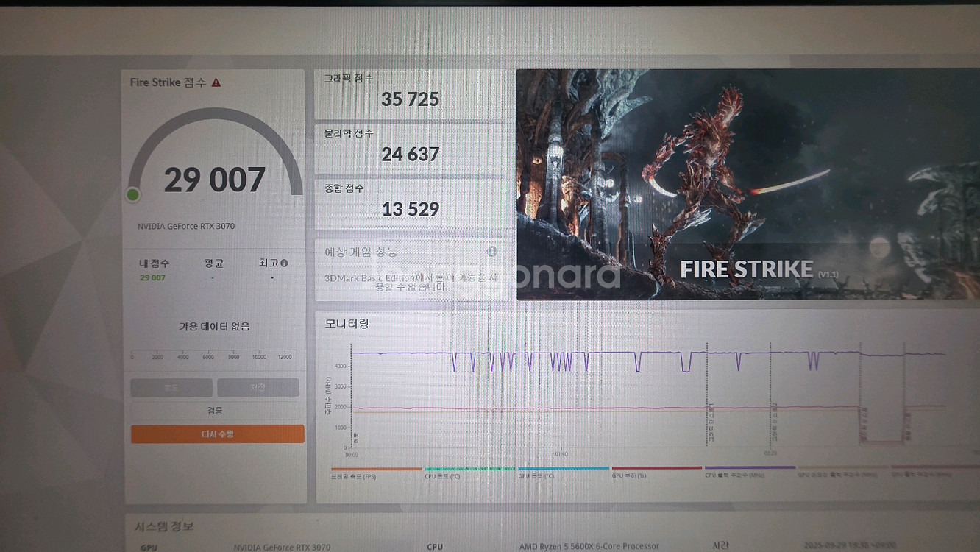This screenshot has height=552, width=980.
Task: Click the 검증 button
Action: (x=215, y=411)
